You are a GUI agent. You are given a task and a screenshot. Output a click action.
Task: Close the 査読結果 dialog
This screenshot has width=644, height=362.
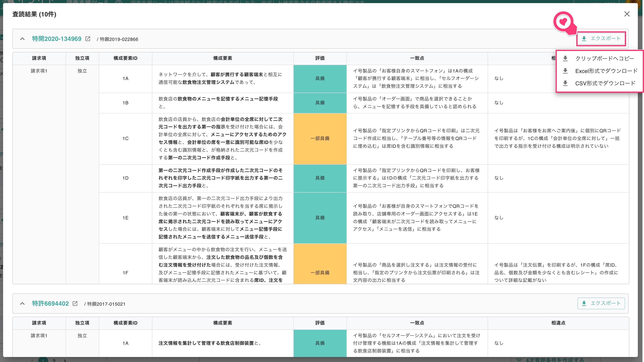coord(627,14)
